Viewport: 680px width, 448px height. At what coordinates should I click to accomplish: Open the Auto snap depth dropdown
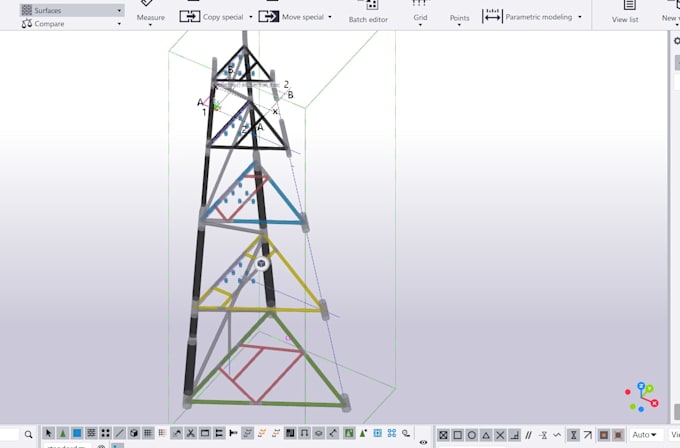644,435
